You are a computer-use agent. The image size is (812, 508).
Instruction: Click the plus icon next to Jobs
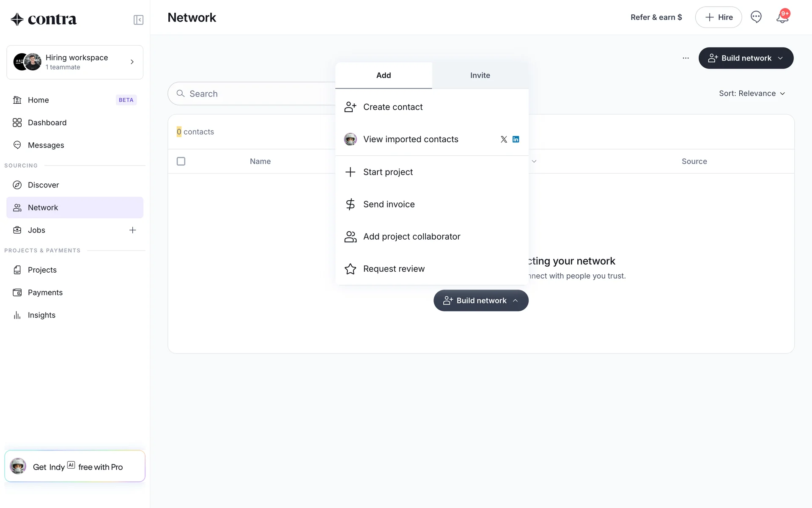point(132,230)
